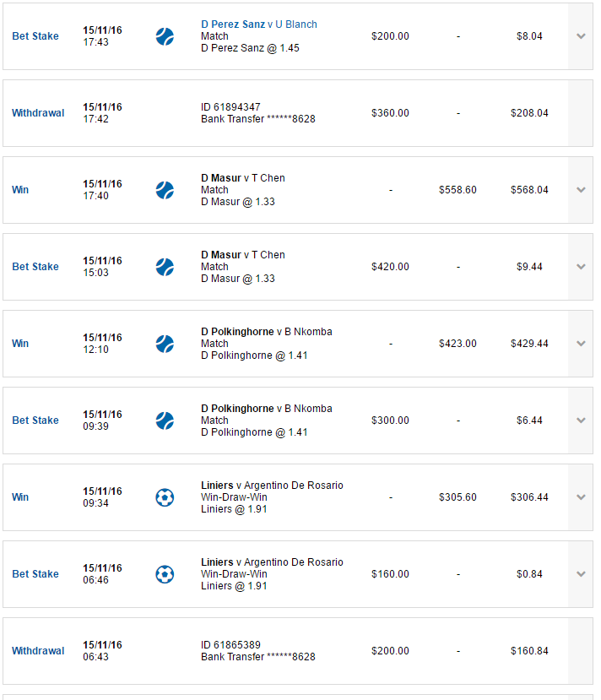Image resolution: width=601 pixels, height=700 pixels.
Task: Click tennis icon on Masur 15:03 bet stake
Action: tap(165, 267)
